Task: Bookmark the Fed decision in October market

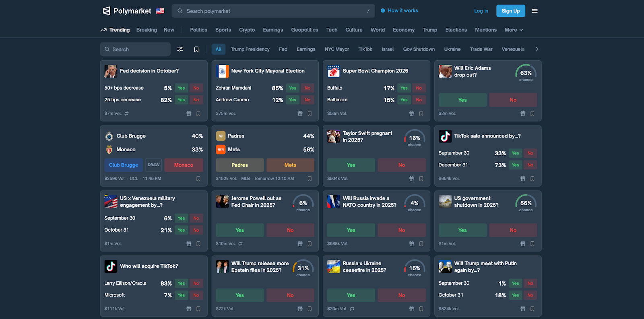Action: 198,113
